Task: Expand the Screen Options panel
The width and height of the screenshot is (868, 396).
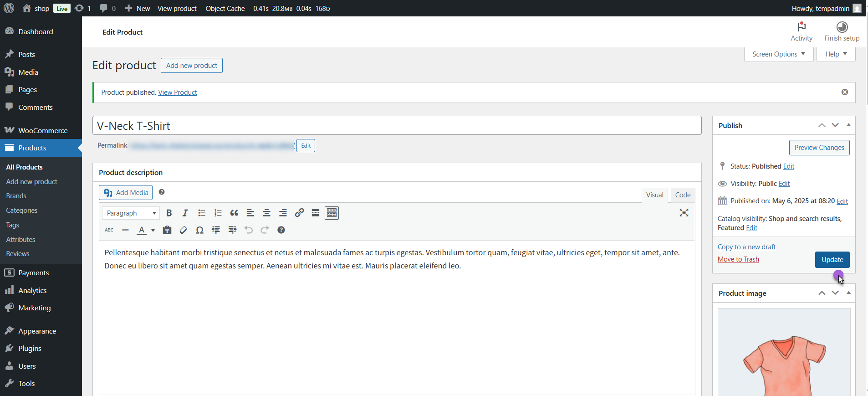Action: coord(778,54)
